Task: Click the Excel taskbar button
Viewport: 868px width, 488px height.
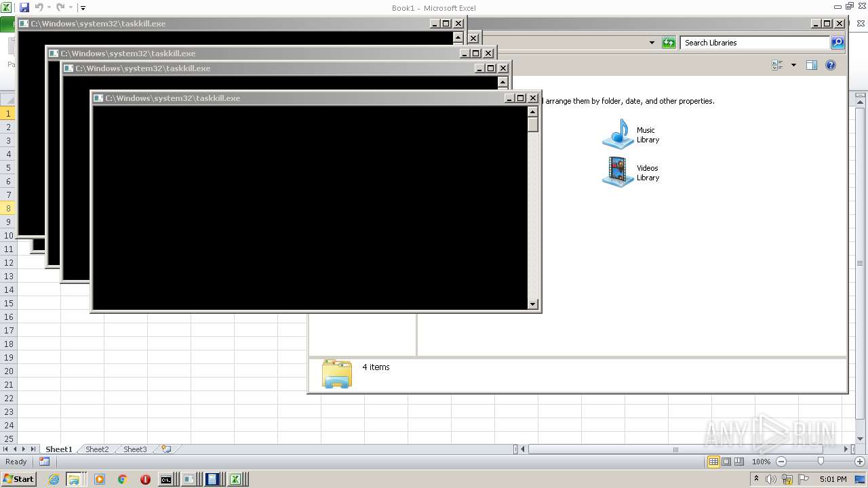Action: point(237,479)
